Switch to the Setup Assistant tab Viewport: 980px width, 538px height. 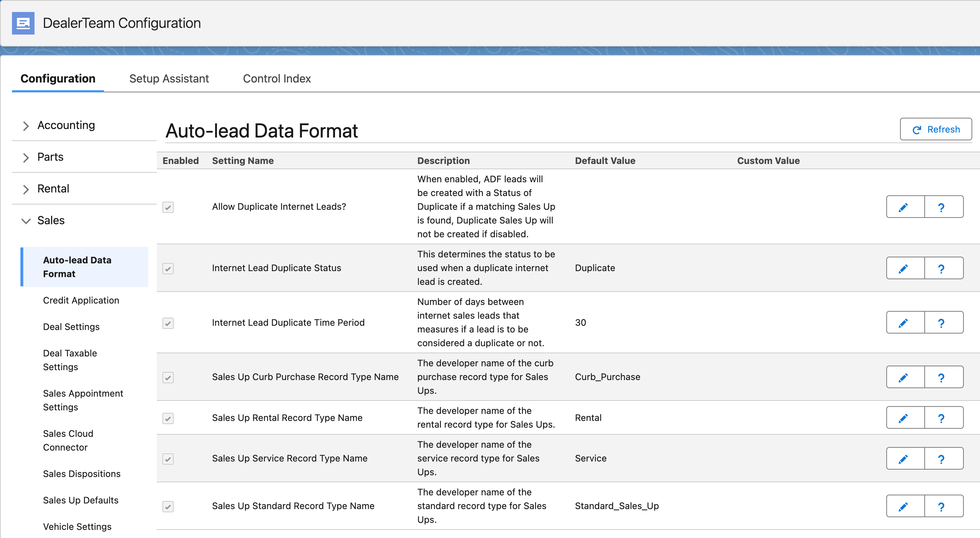tap(169, 78)
